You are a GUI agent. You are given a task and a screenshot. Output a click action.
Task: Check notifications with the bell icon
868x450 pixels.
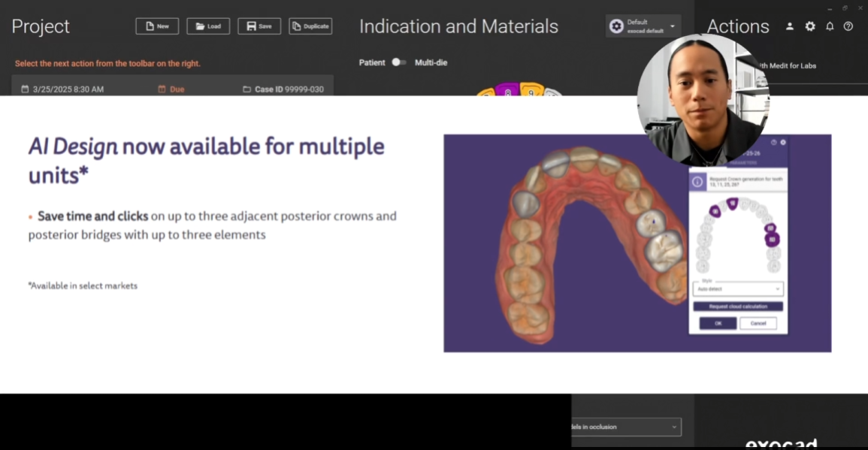830,26
